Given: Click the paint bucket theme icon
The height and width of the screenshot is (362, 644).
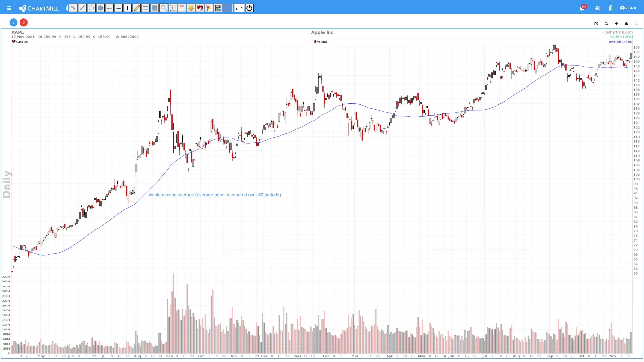Looking at the screenshot, I should pyautogui.click(x=598, y=8).
